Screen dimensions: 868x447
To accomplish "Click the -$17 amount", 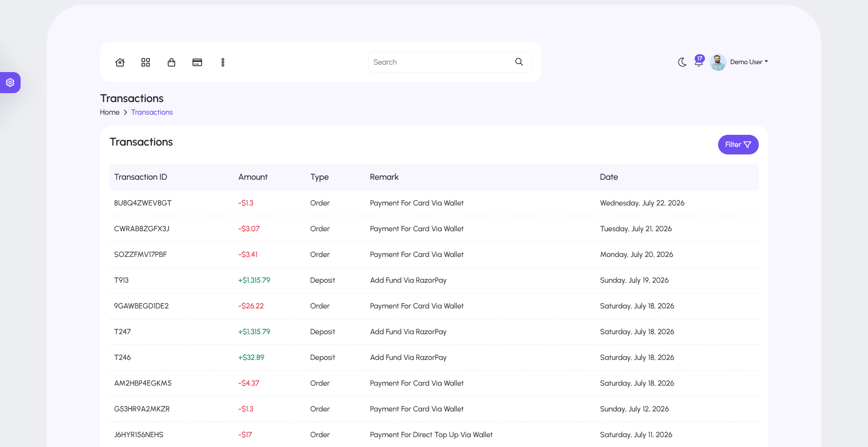I will coord(245,435).
